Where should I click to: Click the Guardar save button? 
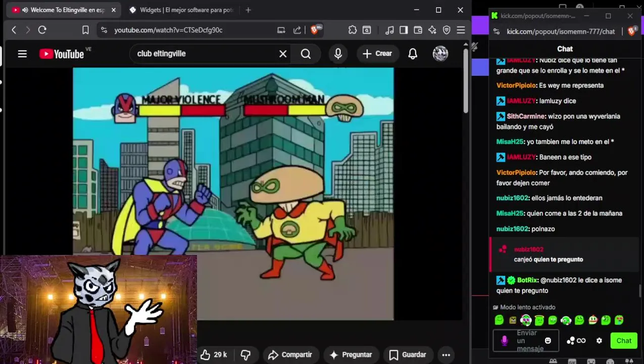pyautogui.click(x=407, y=355)
